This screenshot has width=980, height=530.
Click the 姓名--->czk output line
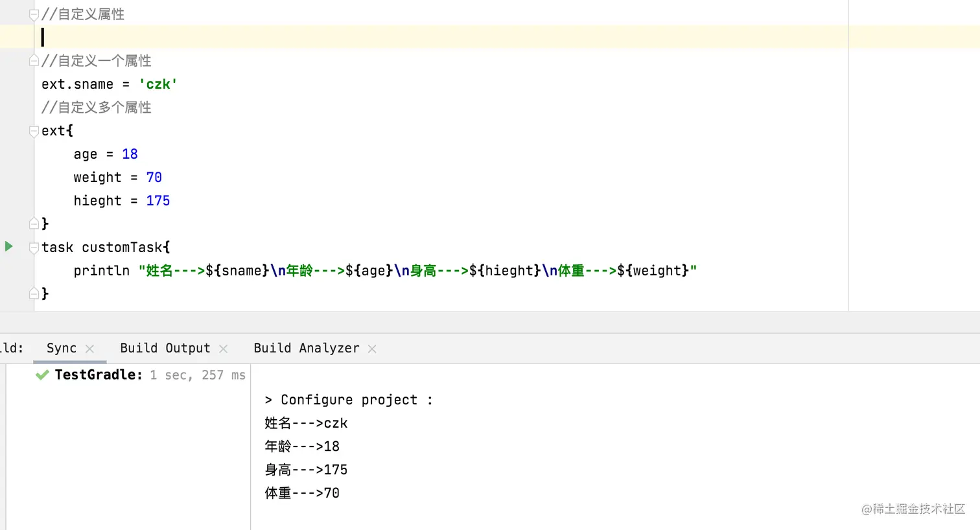(306, 423)
